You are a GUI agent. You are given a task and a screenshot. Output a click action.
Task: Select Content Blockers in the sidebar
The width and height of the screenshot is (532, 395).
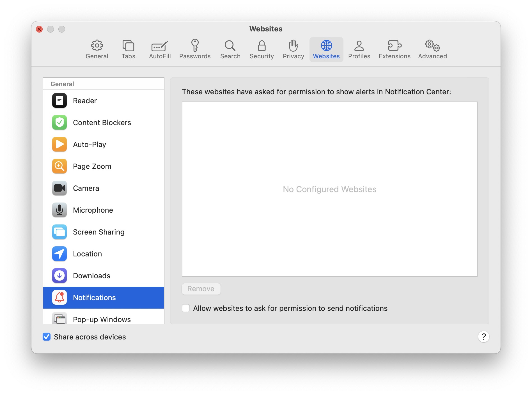pos(104,123)
